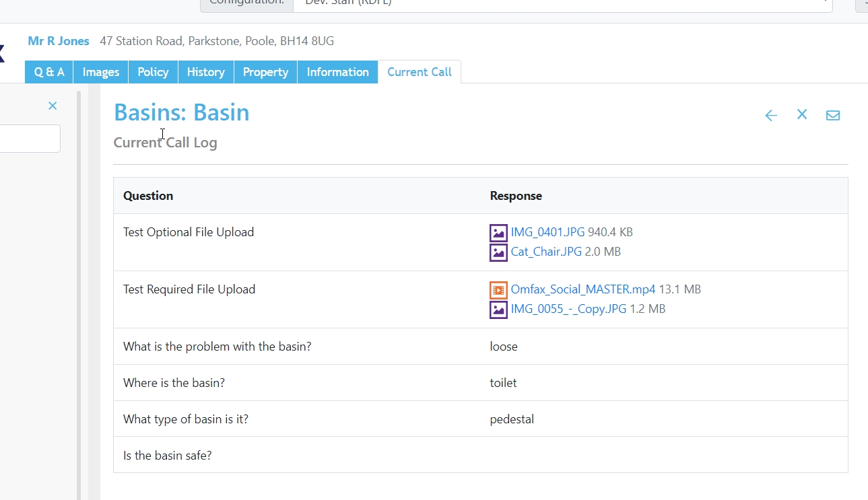
Task: Go to the Information tab
Action: (337, 72)
